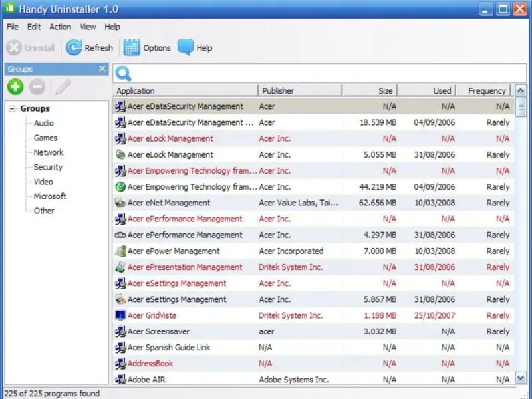Viewport: 532px width, 399px height.
Task: Click Acer Incorporated publisher cell
Action: pos(291,251)
